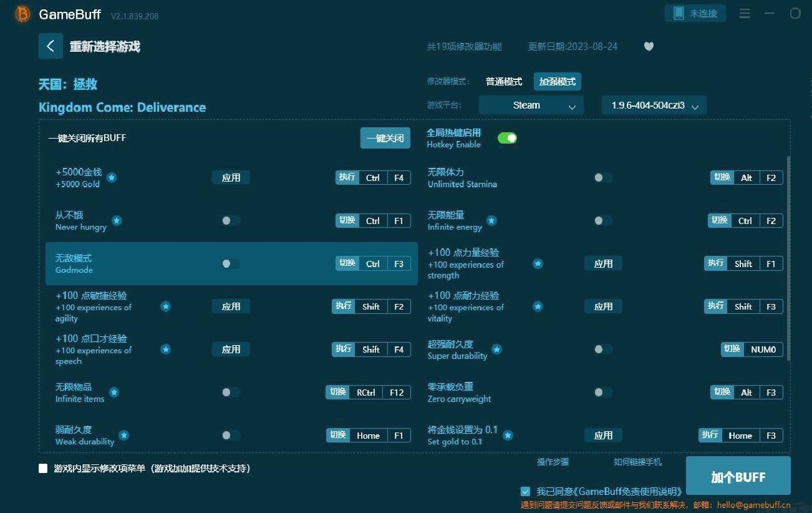The height and width of the screenshot is (513, 812).
Task: Open the 操作步骤 steps link
Action: tap(553, 462)
